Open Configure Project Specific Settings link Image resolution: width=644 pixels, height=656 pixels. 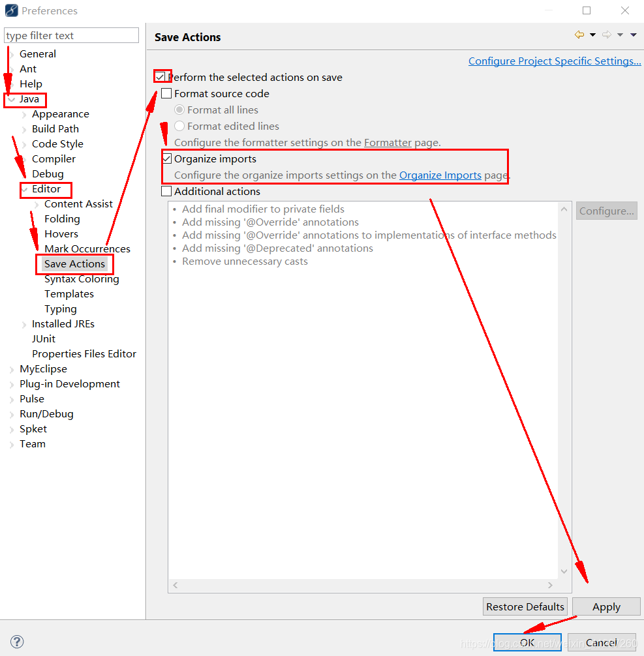(555, 61)
